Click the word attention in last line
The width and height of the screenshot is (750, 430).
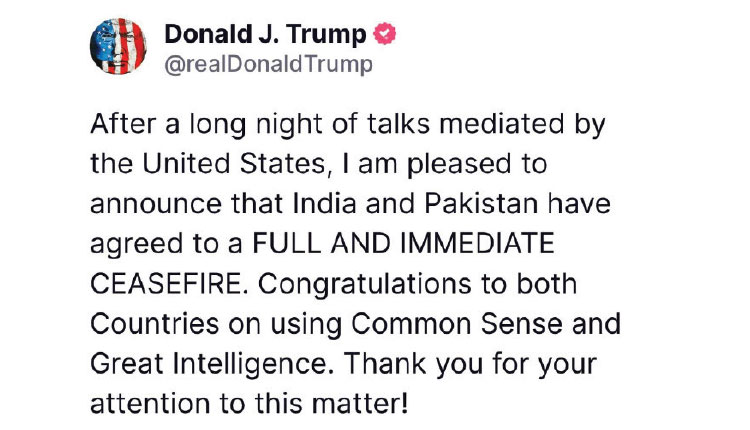[150, 404]
